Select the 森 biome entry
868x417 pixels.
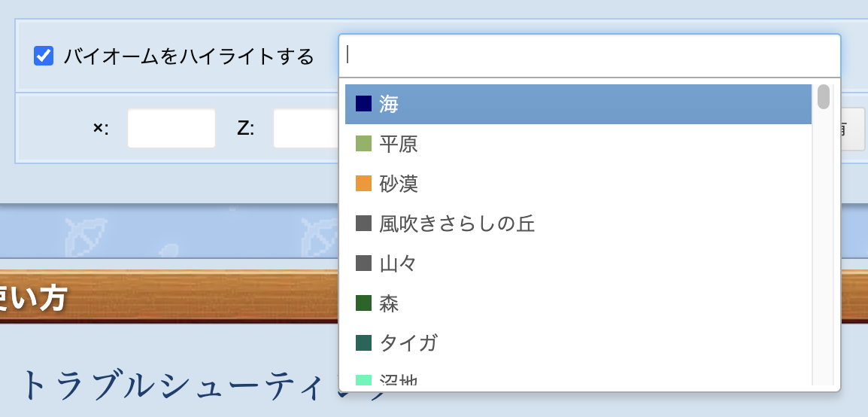390,303
